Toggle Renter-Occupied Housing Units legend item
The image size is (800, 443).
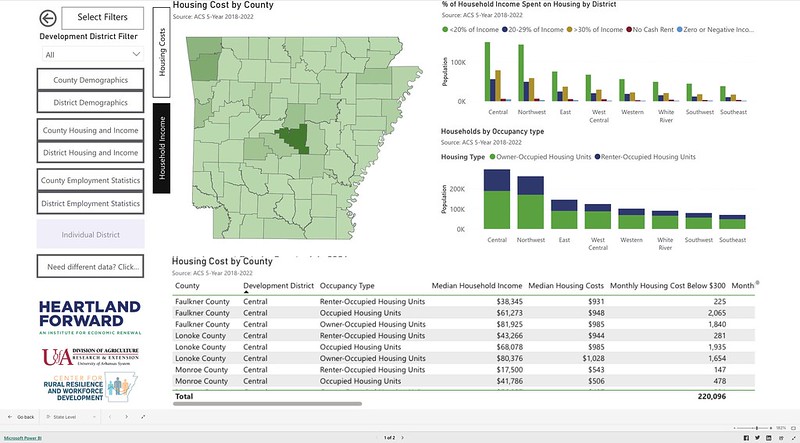click(x=645, y=157)
